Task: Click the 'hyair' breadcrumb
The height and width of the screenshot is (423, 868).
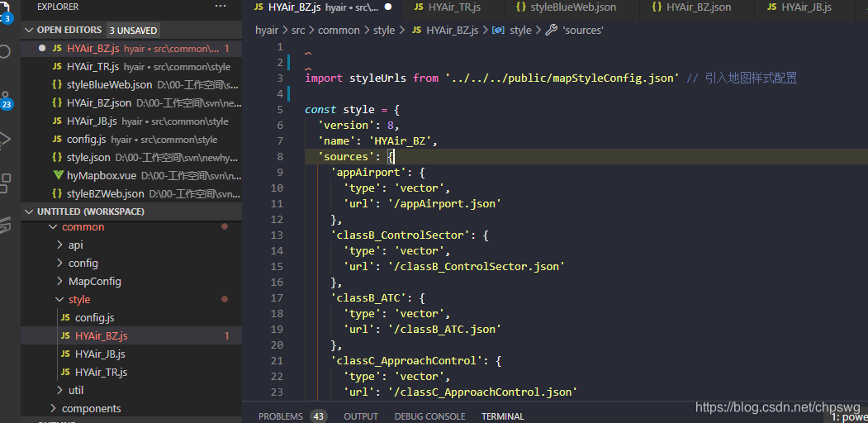Action: coord(268,31)
